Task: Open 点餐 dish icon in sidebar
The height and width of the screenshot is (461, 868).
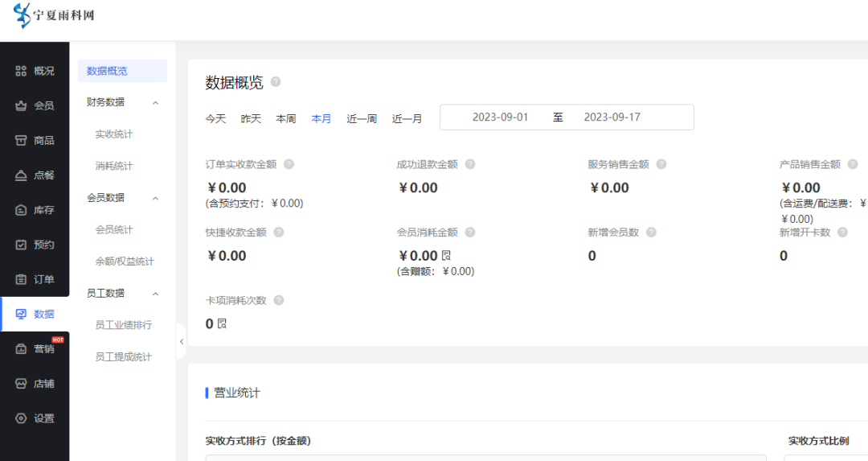Action: tap(21, 175)
